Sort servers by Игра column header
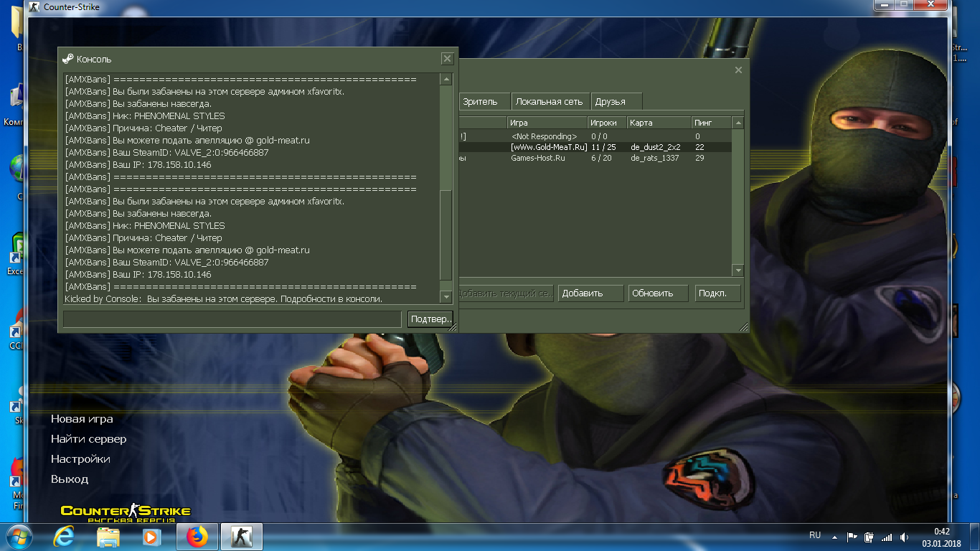This screenshot has height=551, width=980. 547,123
